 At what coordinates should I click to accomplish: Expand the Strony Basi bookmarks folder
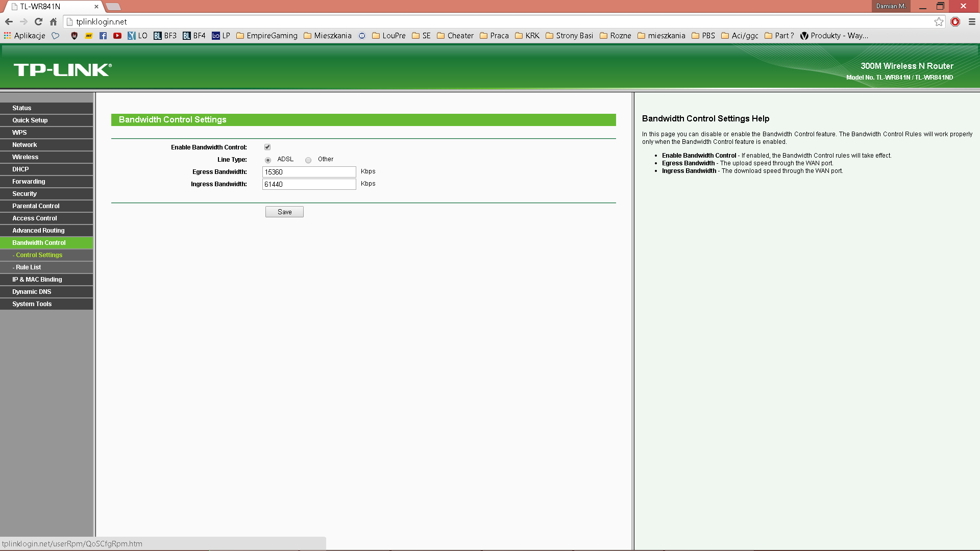(570, 36)
